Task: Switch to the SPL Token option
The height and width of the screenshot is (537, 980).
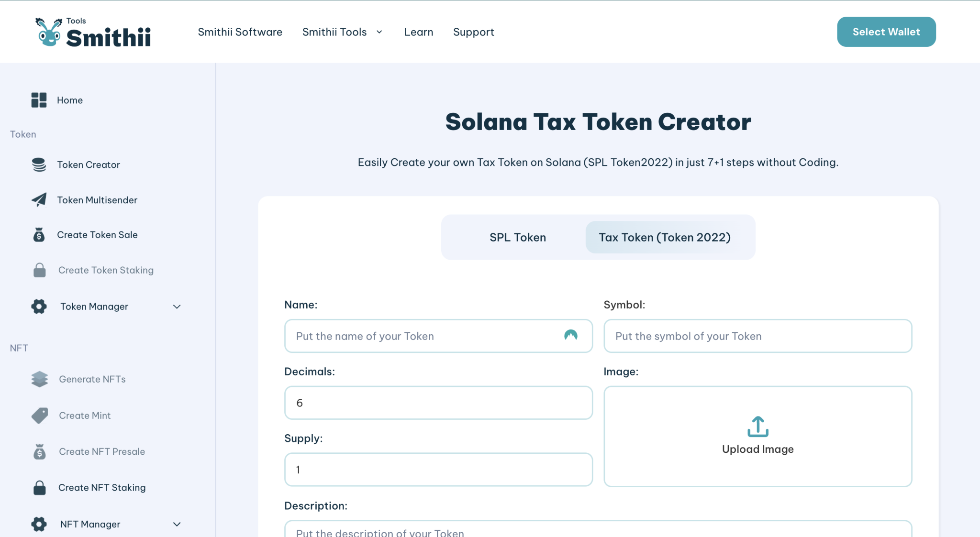Action: [517, 237]
